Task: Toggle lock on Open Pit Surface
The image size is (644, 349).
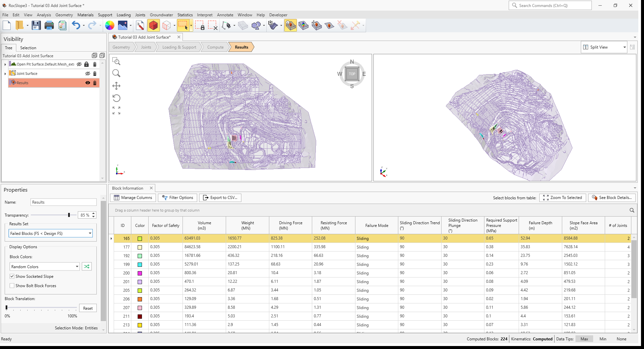Action: tap(86, 64)
